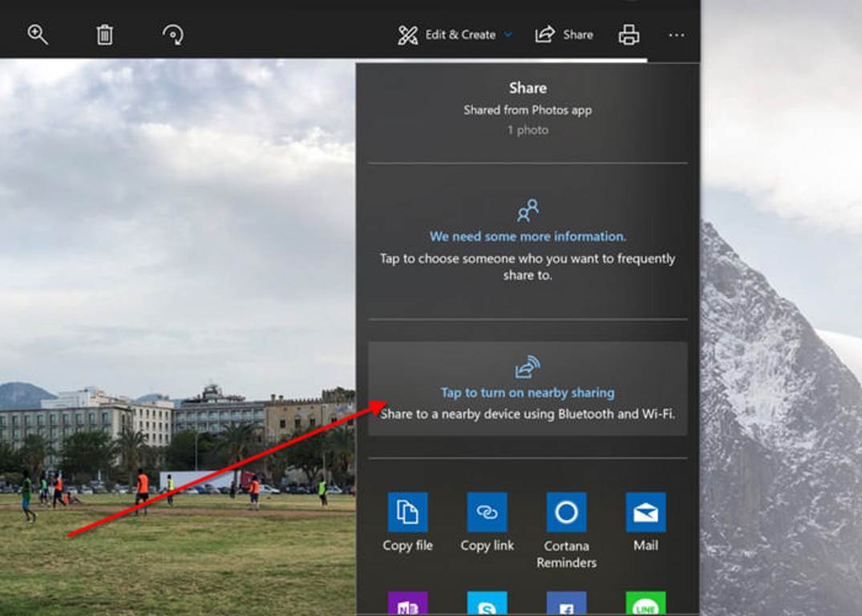Share to the Facebook app
The width and height of the screenshot is (862, 616).
(x=566, y=604)
